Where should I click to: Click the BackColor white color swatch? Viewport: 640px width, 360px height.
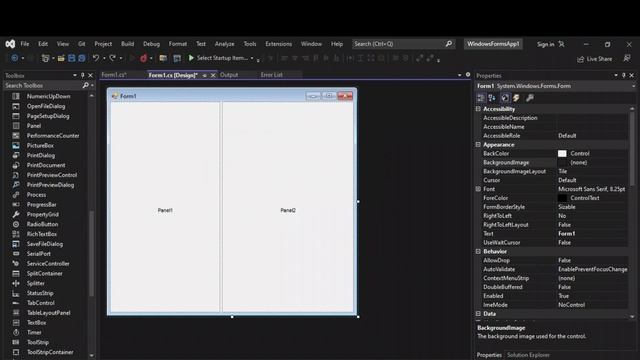[562, 153]
